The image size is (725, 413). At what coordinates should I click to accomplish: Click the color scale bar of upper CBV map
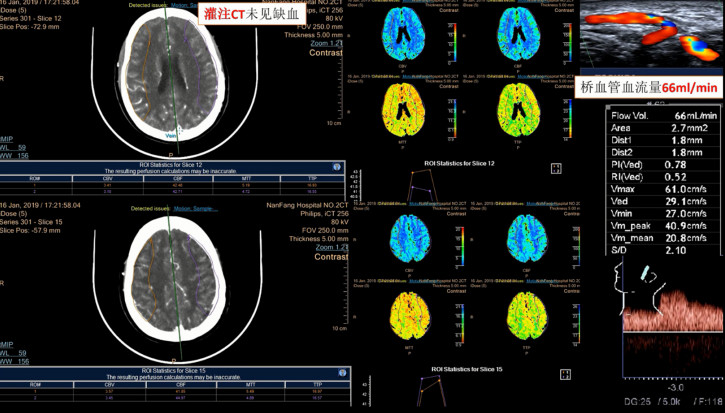click(455, 43)
